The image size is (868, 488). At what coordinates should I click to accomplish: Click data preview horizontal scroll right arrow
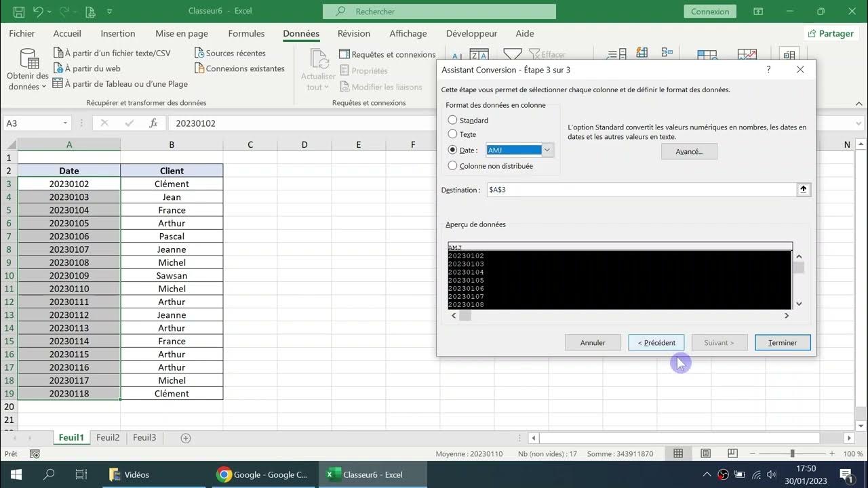(787, 316)
